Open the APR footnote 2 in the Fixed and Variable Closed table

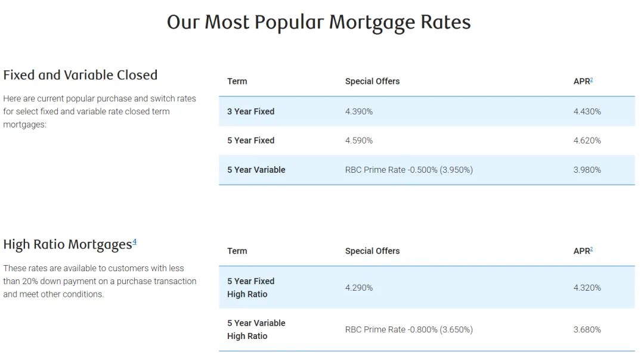click(592, 80)
